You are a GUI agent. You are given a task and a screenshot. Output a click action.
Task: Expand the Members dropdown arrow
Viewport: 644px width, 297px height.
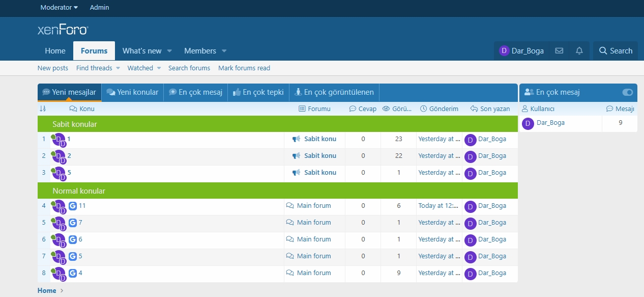[x=224, y=51]
